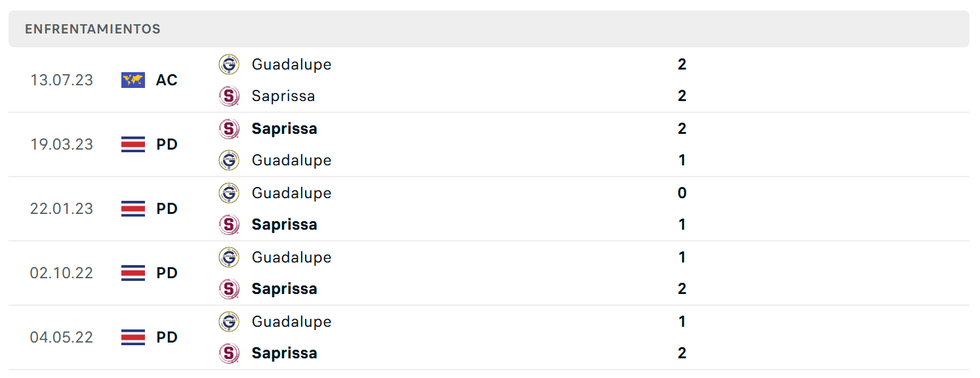Click Saprissa crest in 13.07.23 match
Viewport: 980px width, 378px height.
(229, 96)
